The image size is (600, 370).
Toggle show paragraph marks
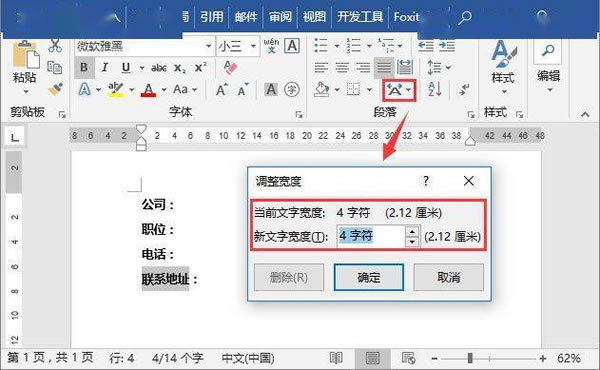point(465,90)
